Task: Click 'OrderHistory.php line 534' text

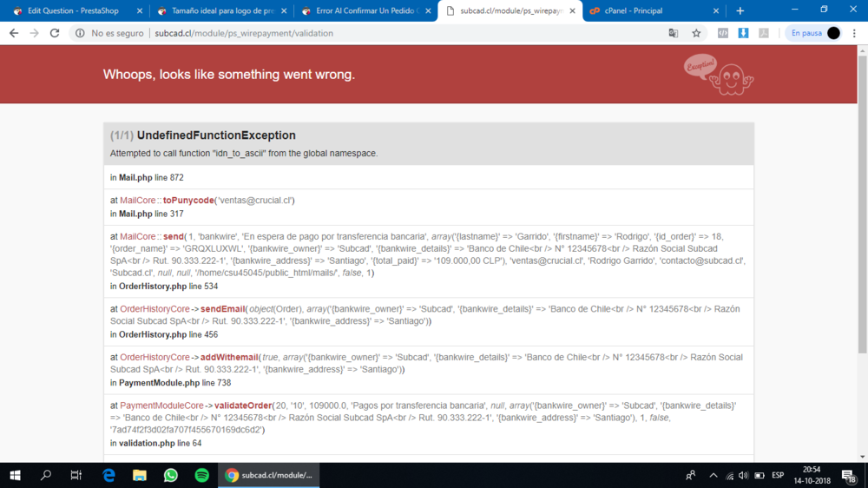Action: click(168, 287)
